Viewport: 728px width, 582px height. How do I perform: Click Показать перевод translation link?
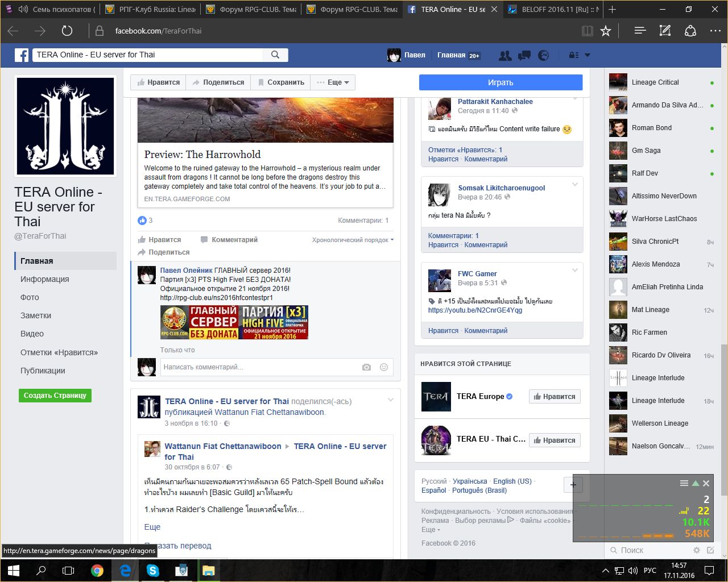pyautogui.click(x=178, y=546)
